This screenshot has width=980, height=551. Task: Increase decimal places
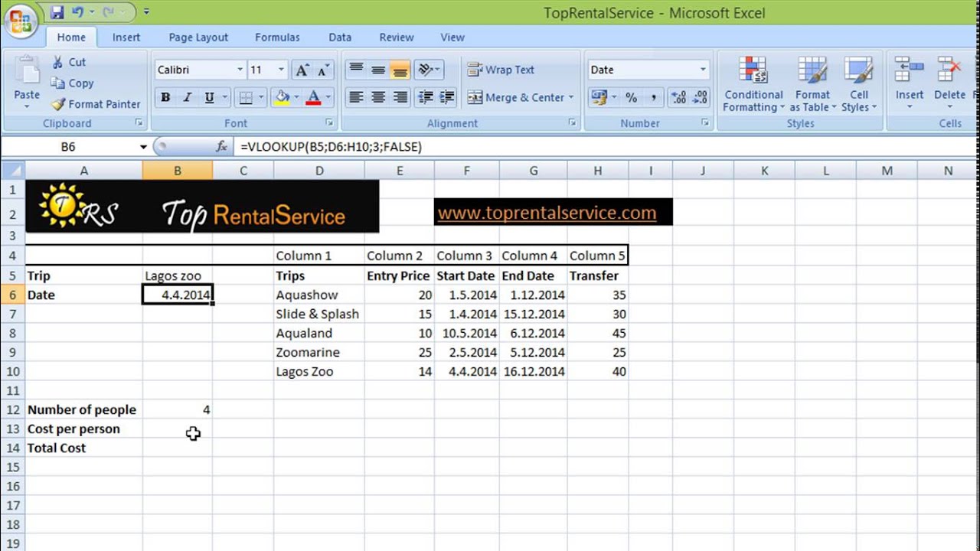[x=678, y=97]
